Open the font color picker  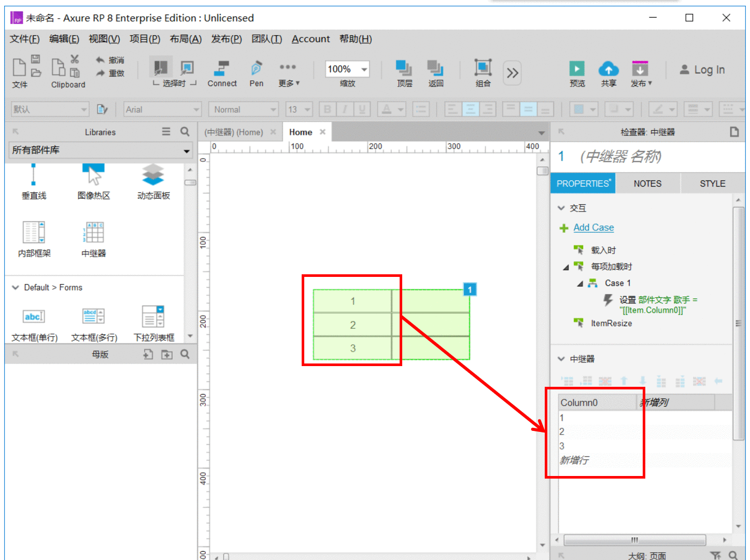click(391, 109)
